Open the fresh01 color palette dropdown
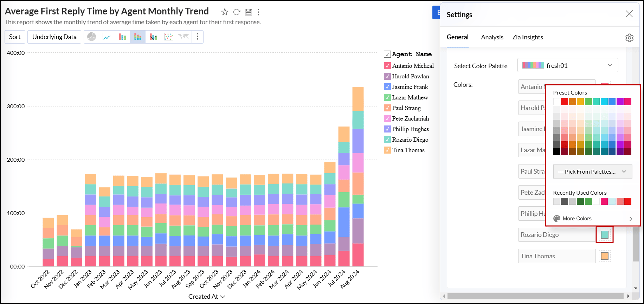Screen dimensions: 644x304 (x=567, y=65)
